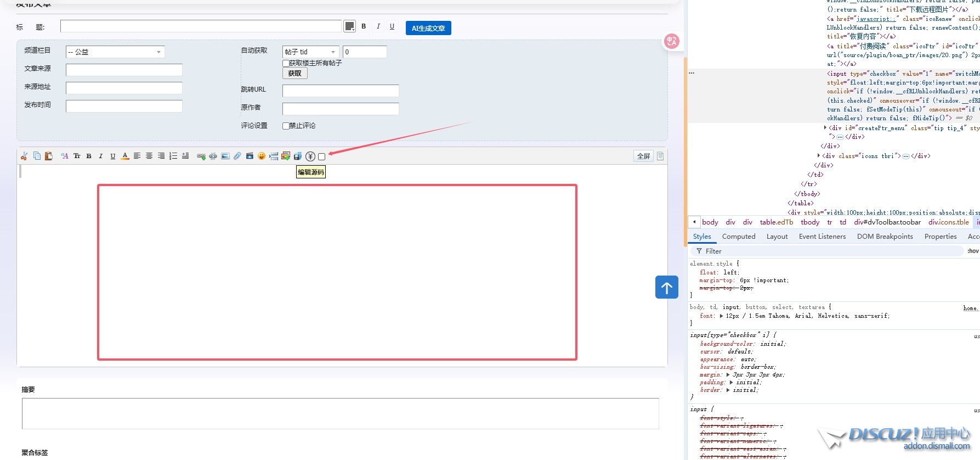
Task: Insert a hyperlink with the link icon
Action: [x=201, y=156]
